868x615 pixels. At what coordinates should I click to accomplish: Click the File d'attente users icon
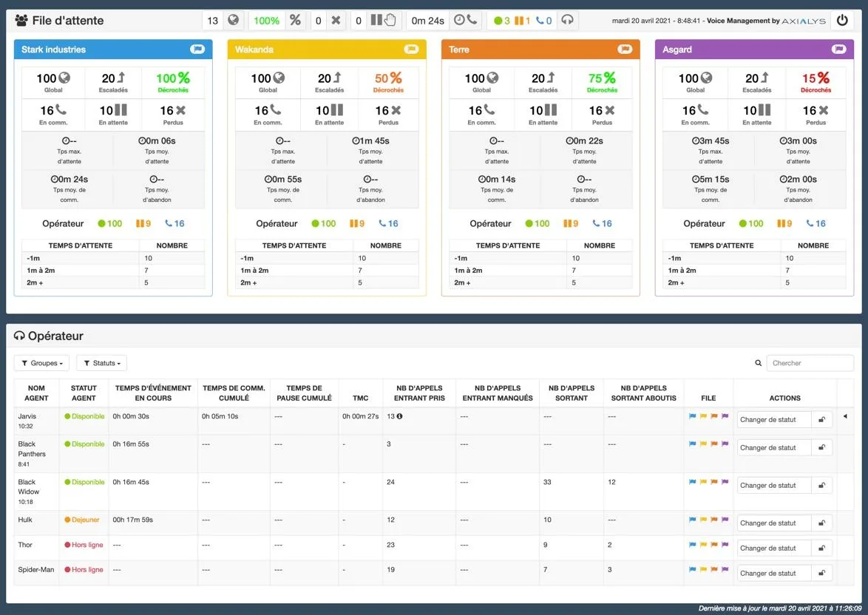(21, 21)
